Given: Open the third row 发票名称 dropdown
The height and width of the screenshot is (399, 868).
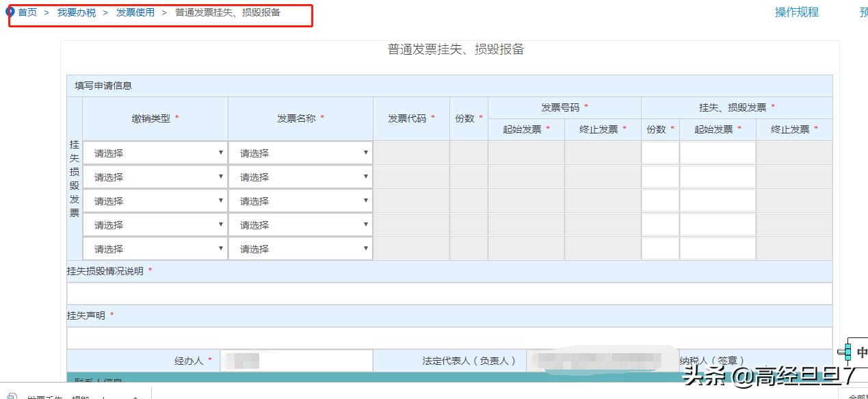Looking at the screenshot, I should point(301,201).
